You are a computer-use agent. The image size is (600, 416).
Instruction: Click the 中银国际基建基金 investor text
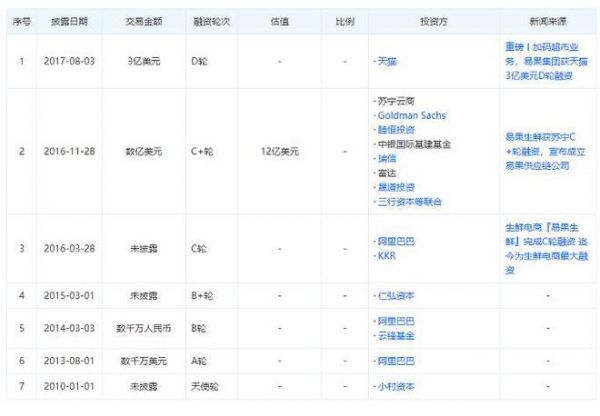click(414, 144)
